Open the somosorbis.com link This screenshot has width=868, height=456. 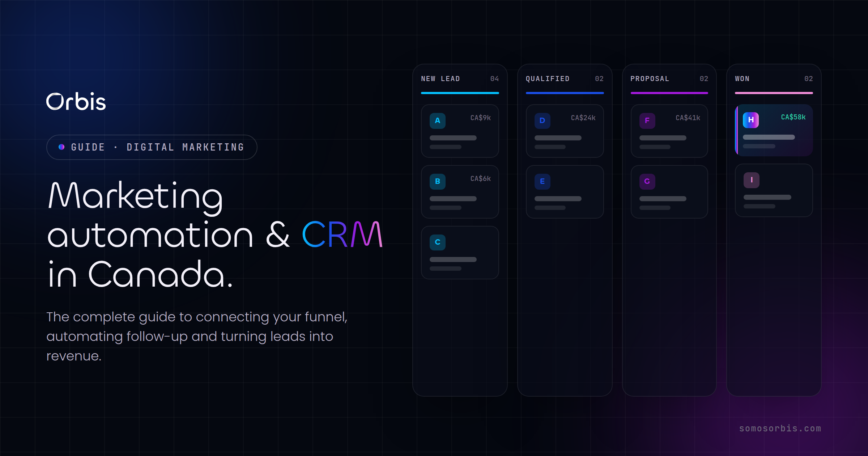(x=780, y=428)
